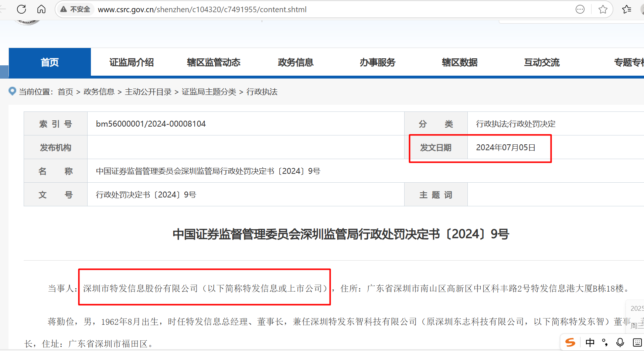Open the 辖区数据 menu item
Image resolution: width=644 pixels, height=351 pixels.
coord(460,62)
